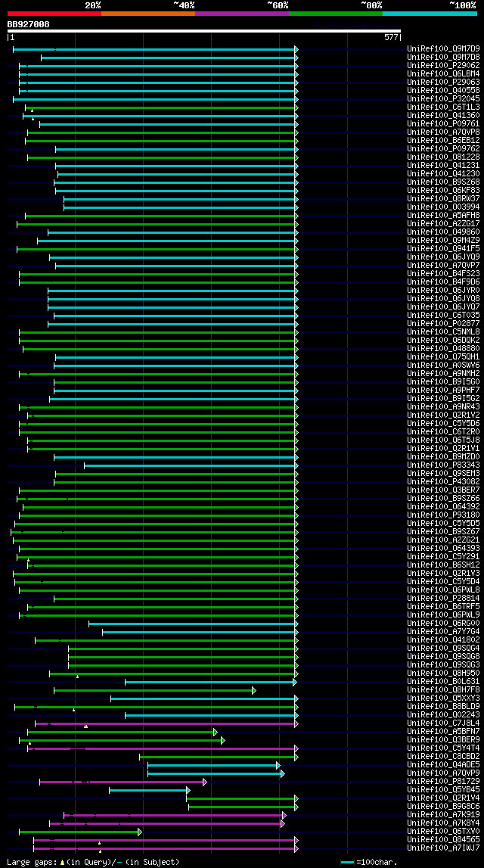The image size is (484, 868).
Task: Select the label UniRef100_A9NR43
Action: point(443,406)
